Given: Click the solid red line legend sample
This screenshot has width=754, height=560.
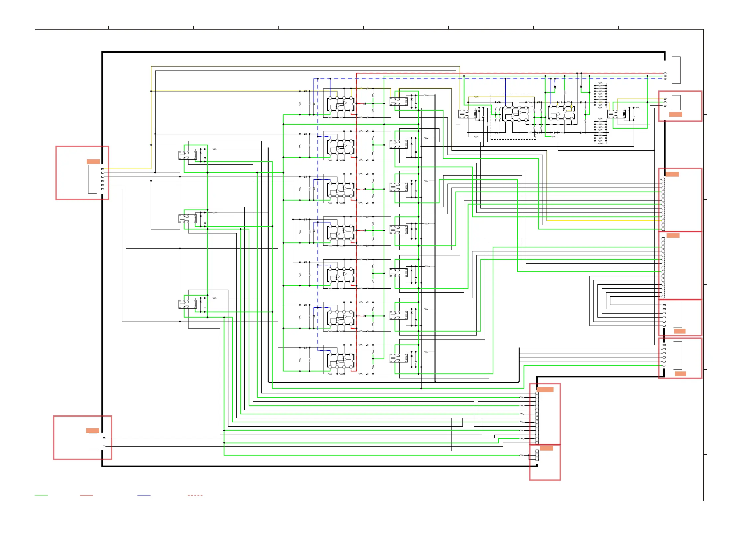Looking at the screenshot, I should pyautogui.click(x=86, y=495).
